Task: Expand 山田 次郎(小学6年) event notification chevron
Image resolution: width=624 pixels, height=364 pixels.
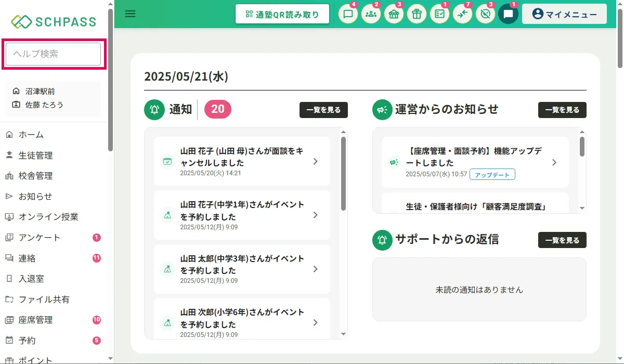Action: point(315,322)
